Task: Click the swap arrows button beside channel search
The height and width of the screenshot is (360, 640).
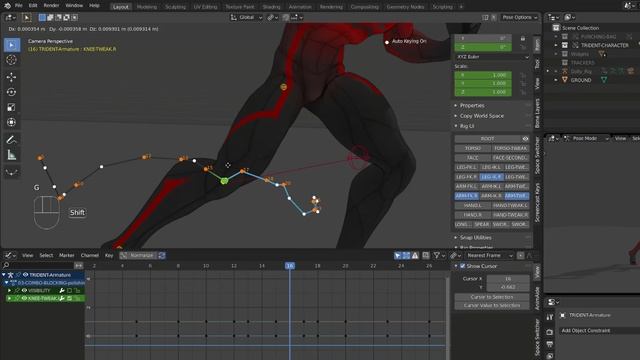Action: (78, 266)
